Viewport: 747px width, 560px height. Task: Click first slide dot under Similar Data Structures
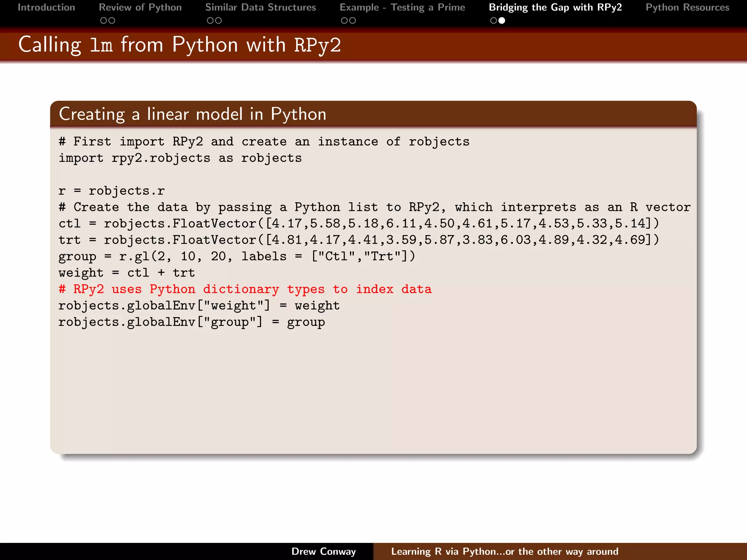click(x=210, y=21)
